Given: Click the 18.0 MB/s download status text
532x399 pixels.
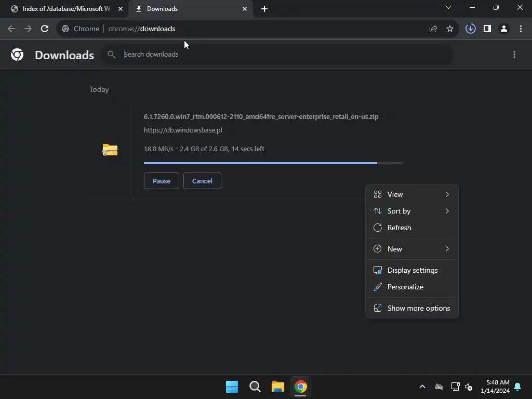Looking at the screenshot, I should (x=204, y=149).
